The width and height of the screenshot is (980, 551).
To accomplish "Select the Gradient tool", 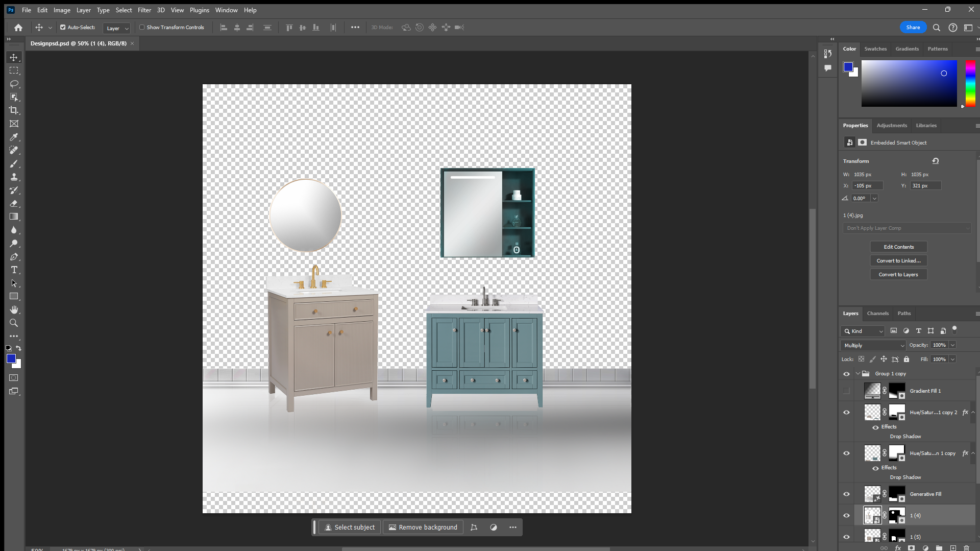I will 14,217.
